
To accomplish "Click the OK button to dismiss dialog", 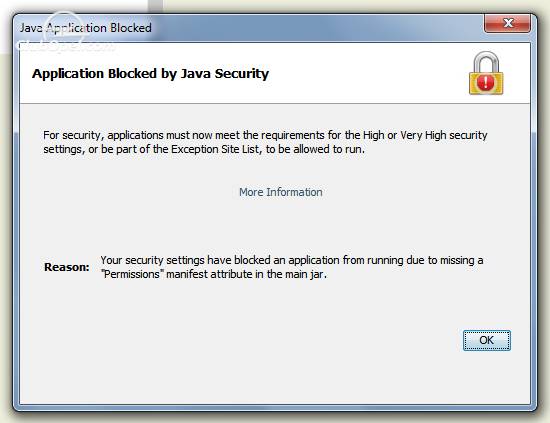I will point(487,340).
